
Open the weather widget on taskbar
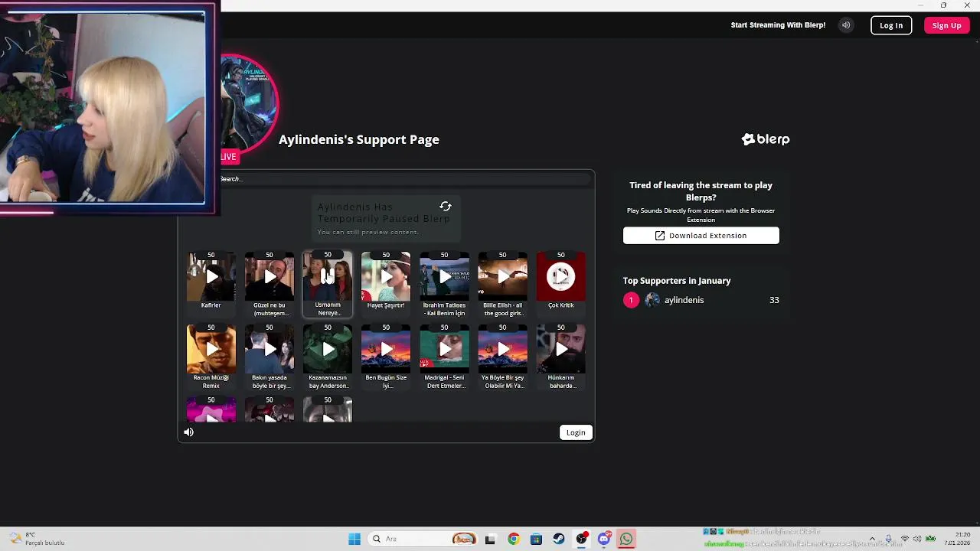37,539
